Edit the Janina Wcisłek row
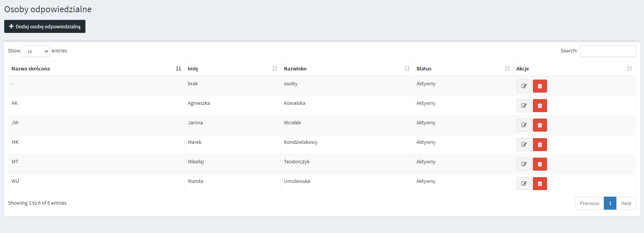Screen dimensions: 644x233 [524, 125]
